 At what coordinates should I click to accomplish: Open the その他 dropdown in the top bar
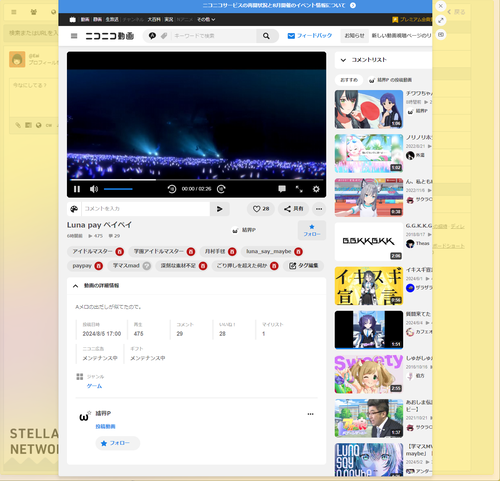coord(206,20)
